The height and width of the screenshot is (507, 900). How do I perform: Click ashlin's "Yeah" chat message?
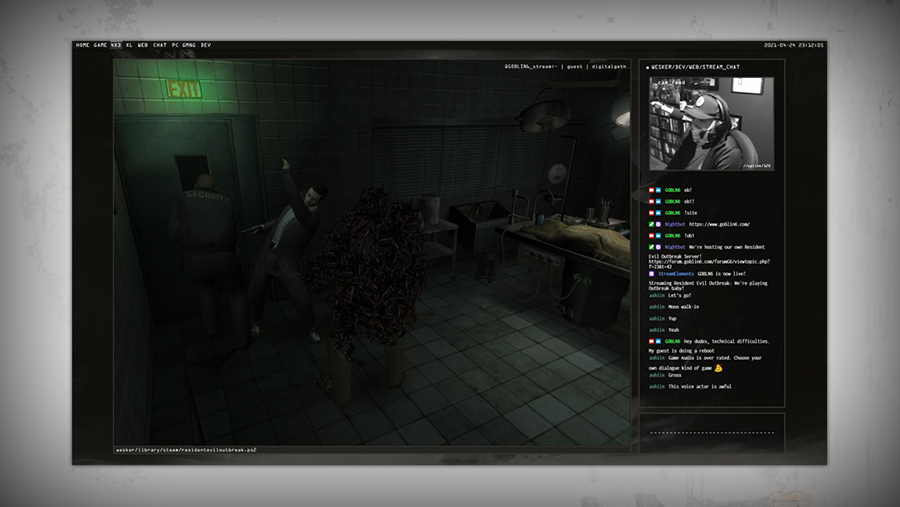673,330
